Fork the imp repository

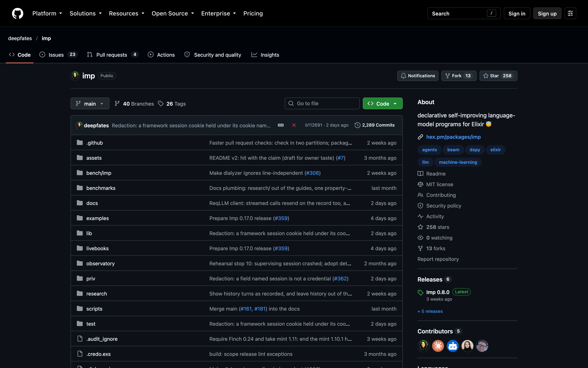[x=458, y=76]
